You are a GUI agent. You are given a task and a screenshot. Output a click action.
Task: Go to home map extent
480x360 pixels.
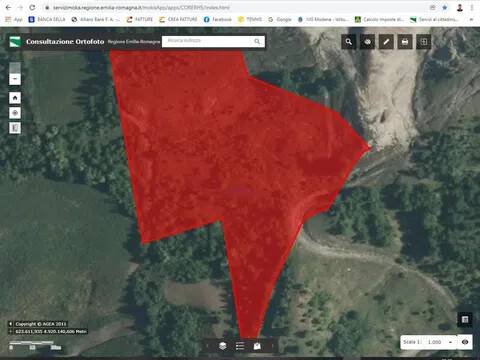15,98
